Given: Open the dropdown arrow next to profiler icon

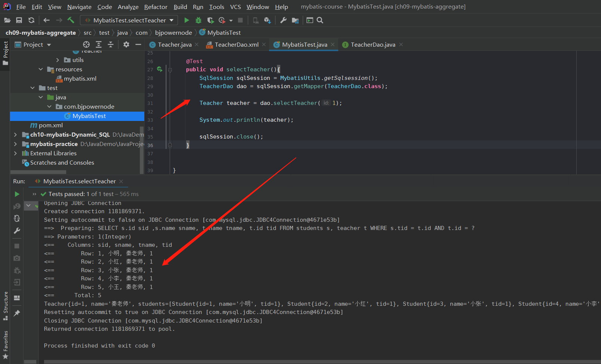Looking at the screenshot, I should tap(231, 21).
